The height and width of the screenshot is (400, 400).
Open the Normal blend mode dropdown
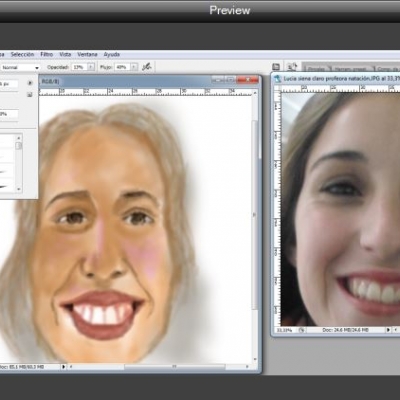(x=20, y=67)
